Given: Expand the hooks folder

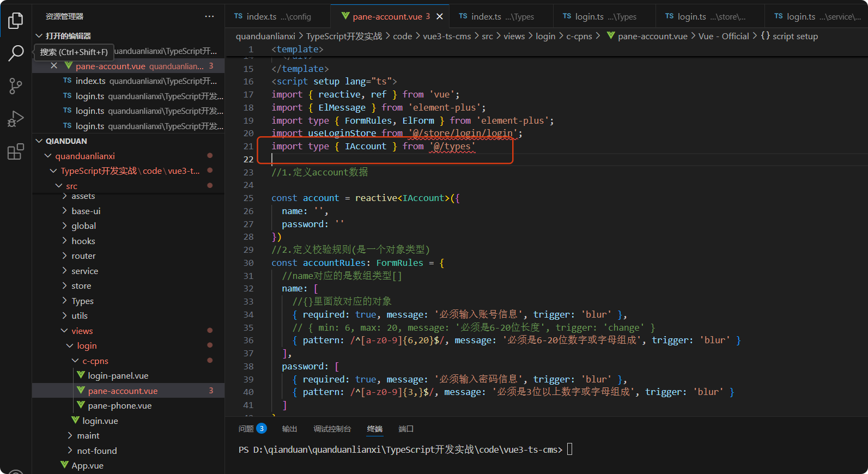Looking at the screenshot, I should (64, 241).
